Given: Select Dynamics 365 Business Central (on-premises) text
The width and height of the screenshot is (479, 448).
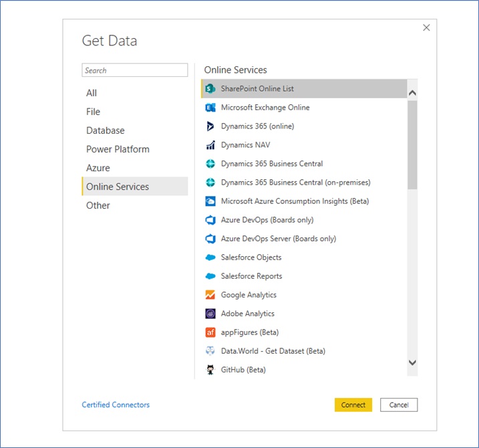Looking at the screenshot, I should (x=296, y=183).
